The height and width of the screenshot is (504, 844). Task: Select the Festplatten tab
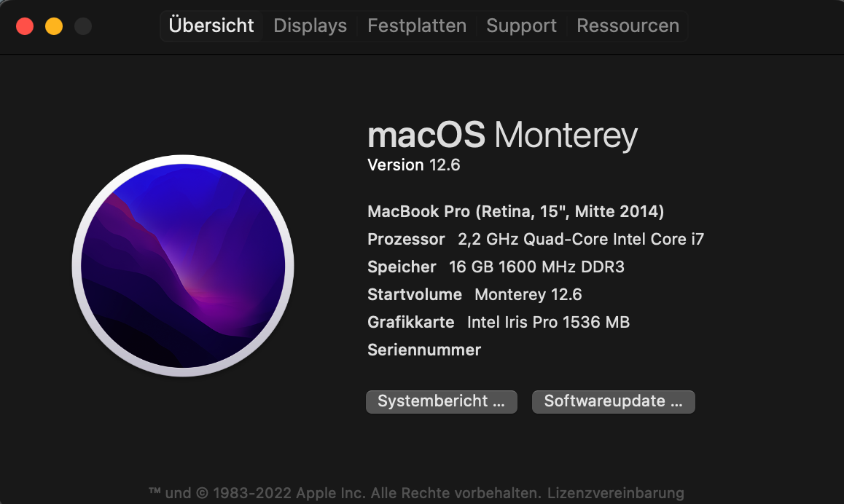[x=417, y=26]
